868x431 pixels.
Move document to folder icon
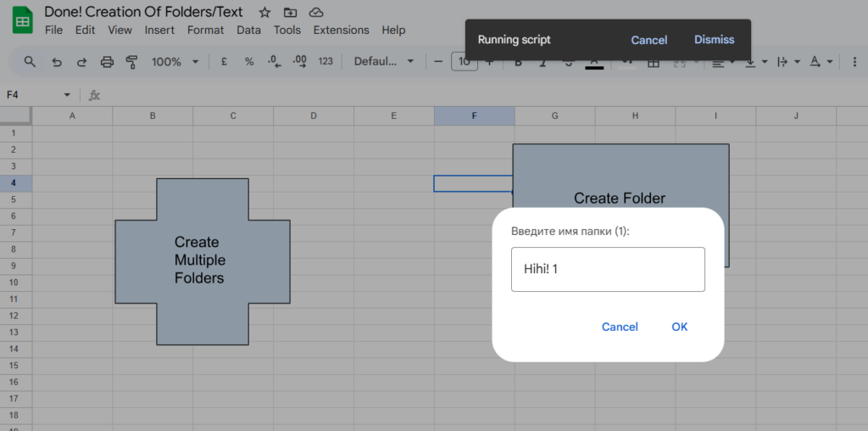click(290, 12)
